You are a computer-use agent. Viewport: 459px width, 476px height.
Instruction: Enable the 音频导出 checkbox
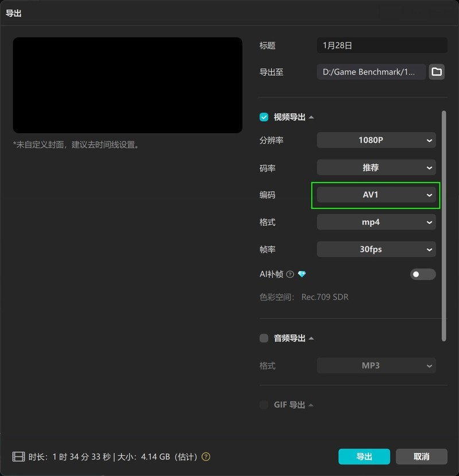click(263, 338)
